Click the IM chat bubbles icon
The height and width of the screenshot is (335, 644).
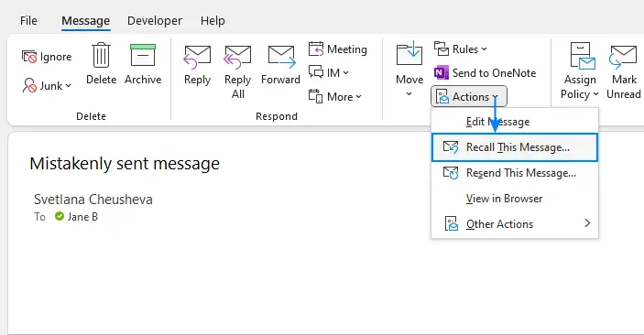(316, 72)
